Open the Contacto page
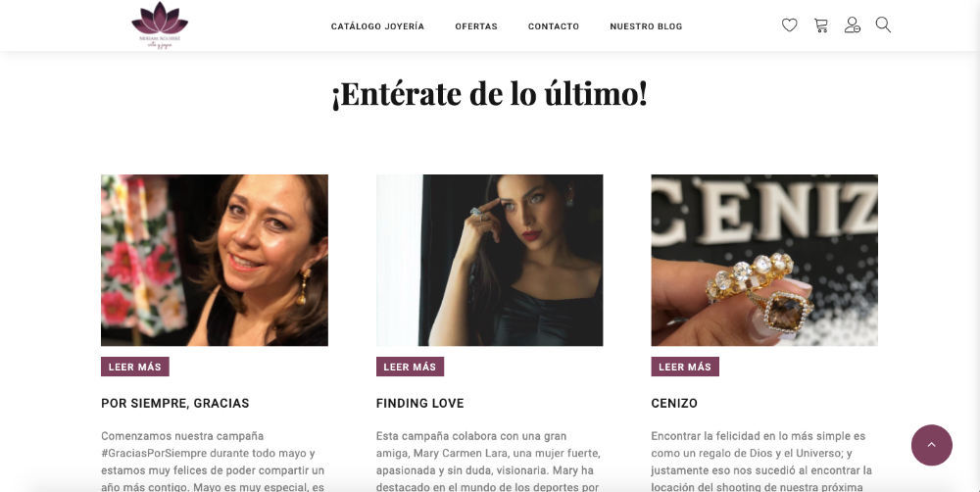 pos(554,26)
